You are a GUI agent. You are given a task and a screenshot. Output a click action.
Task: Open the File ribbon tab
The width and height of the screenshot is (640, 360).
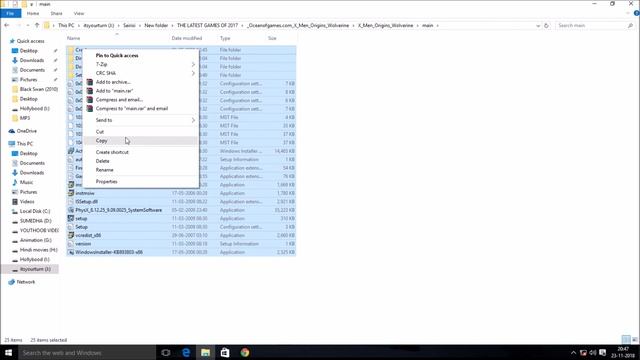tap(10, 13)
